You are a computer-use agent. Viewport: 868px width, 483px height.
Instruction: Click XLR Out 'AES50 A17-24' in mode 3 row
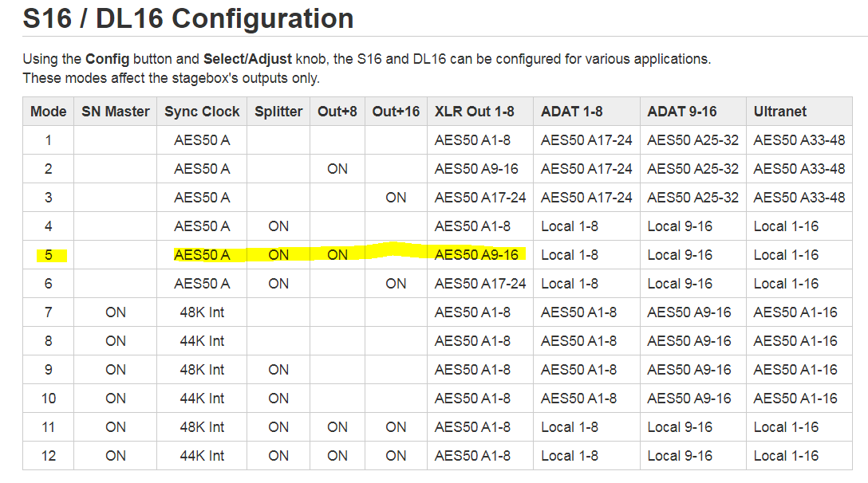coord(480,198)
